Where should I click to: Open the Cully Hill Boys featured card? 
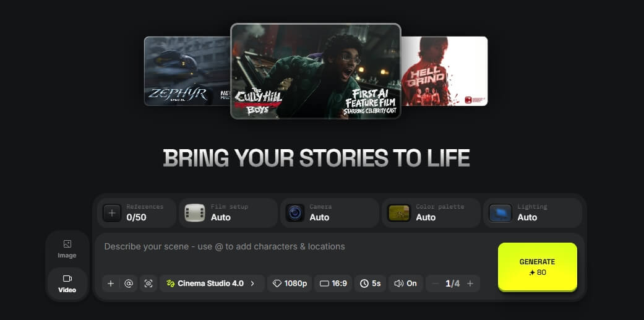point(316,71)
